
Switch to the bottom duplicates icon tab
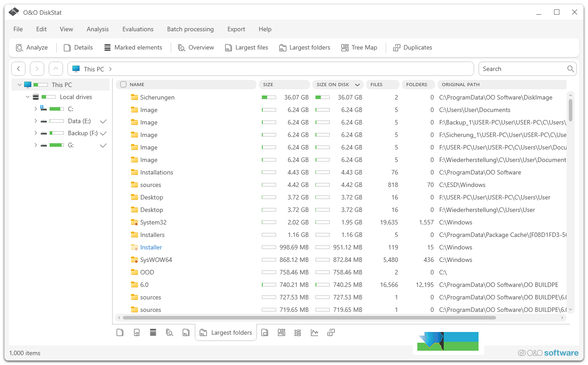coord(331,332)
